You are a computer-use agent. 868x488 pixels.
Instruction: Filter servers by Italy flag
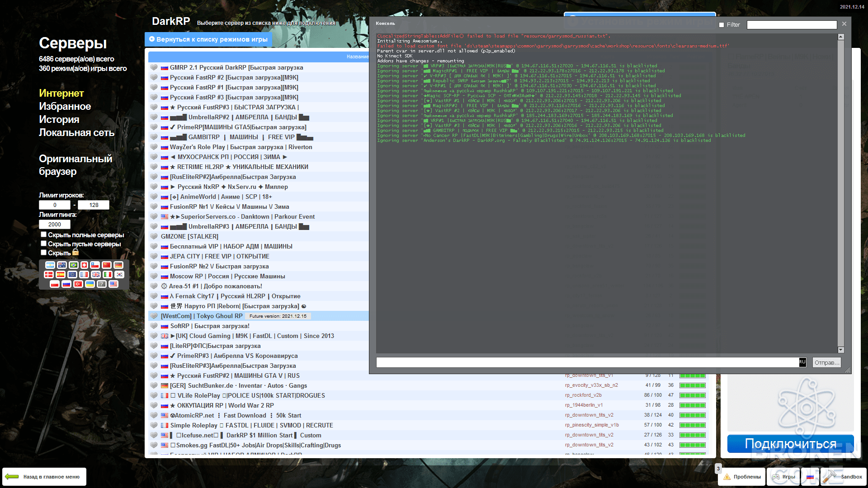(108, 274)
